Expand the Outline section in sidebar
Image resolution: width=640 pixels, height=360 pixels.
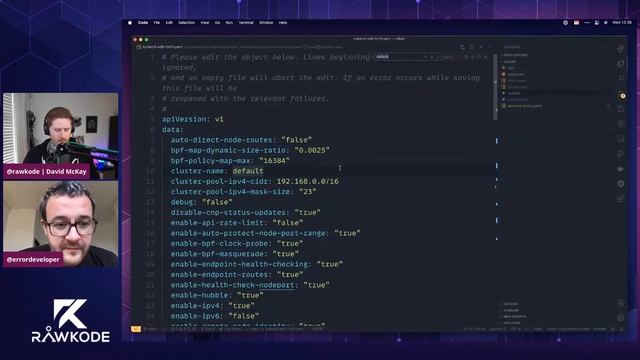click(511, 304)
